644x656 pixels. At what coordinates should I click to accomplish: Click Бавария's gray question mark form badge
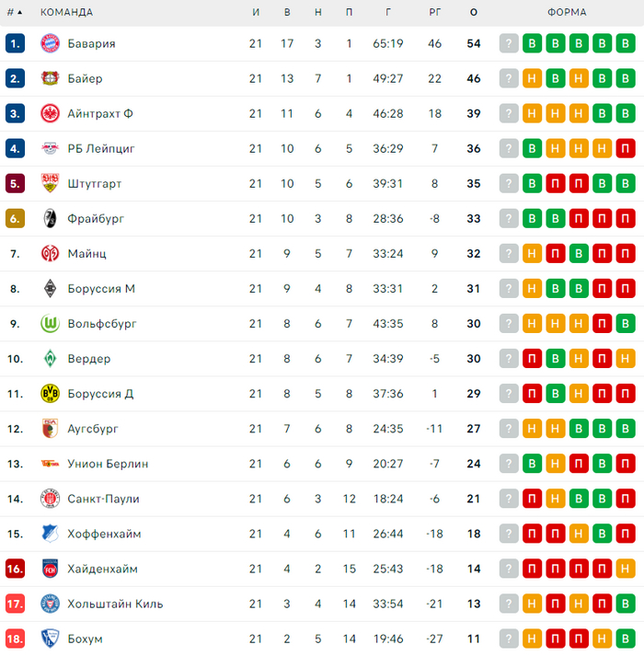[509, 43]
